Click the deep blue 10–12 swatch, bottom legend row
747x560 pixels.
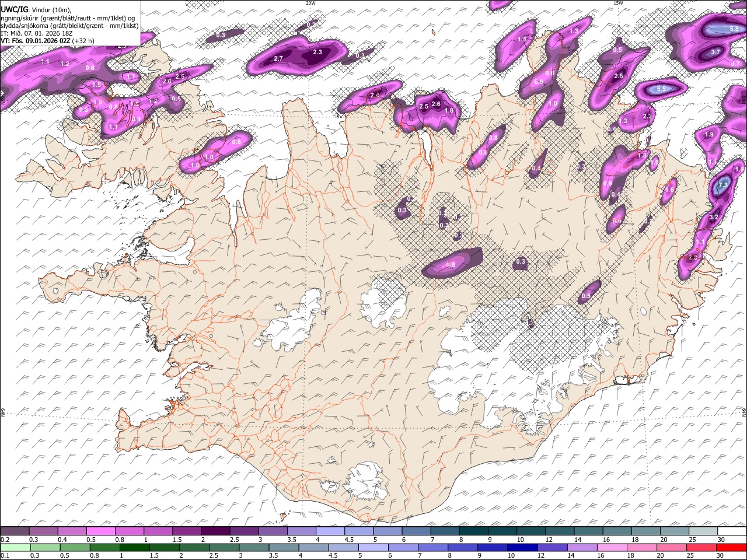(522, 547)
